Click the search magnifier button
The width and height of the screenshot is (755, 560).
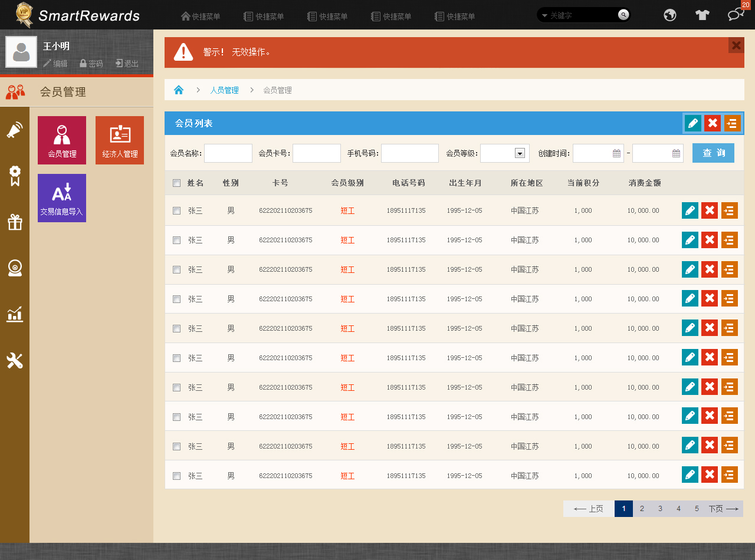pos(623,15)
